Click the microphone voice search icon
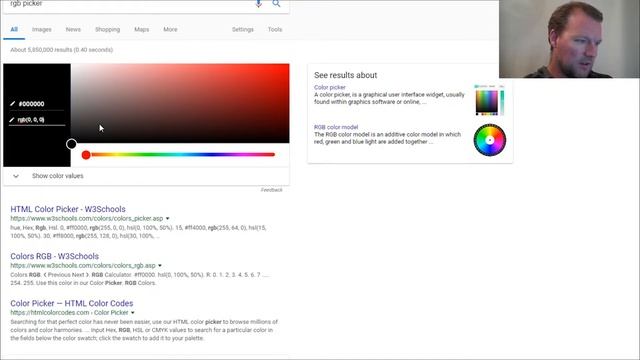 pyautogui.click(x=258, y=4)
